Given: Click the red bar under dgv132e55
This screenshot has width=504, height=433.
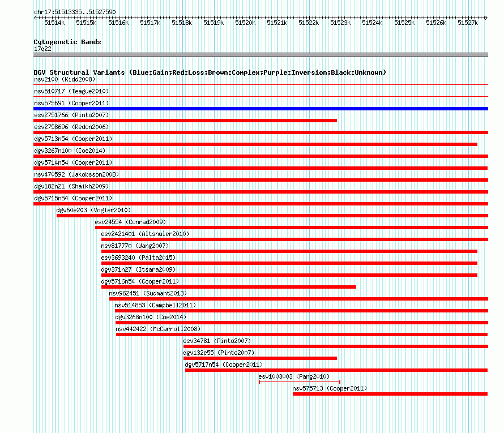Looking at the screenshot, I should tap(260, 358).
